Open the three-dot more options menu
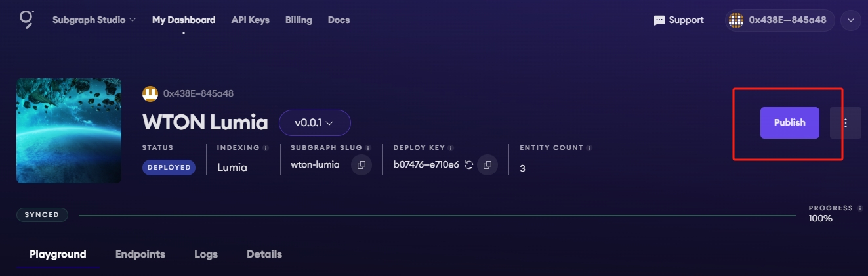The height and width of the screenshot is (276, 868). 846,123
